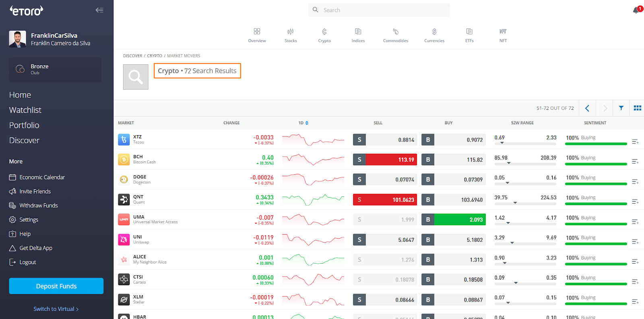
Task: Click XTZ Sell button 0.8814
Action: pos(385,140)
